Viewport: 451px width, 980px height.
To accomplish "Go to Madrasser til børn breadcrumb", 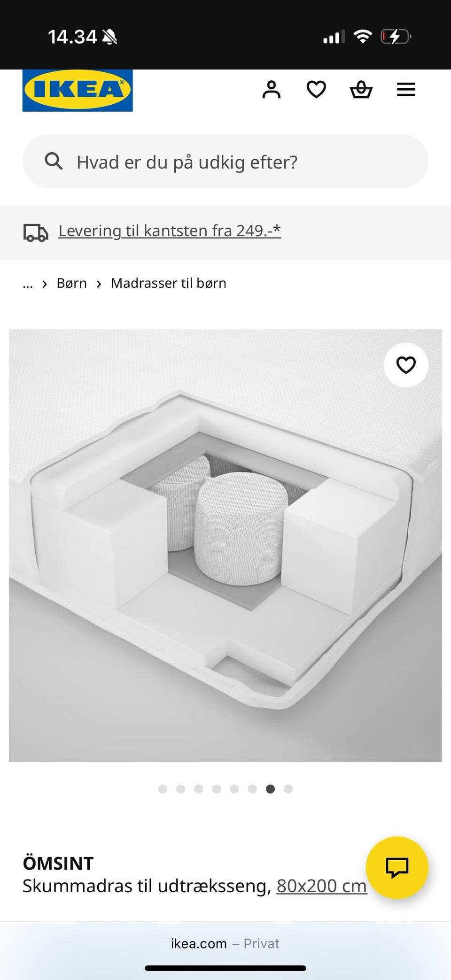I will coord(169,283).
